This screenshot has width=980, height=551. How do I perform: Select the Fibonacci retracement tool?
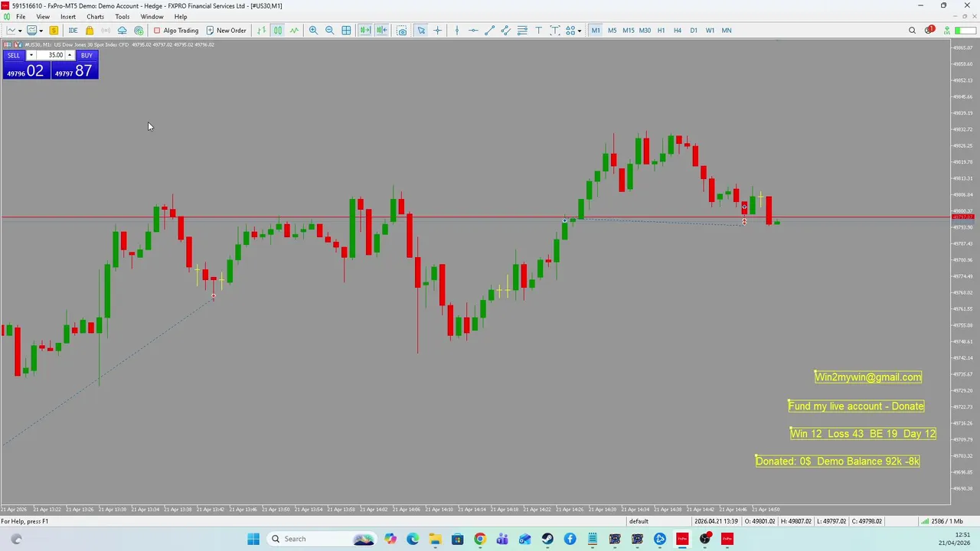pyautogui.click(x=522, y=31)
